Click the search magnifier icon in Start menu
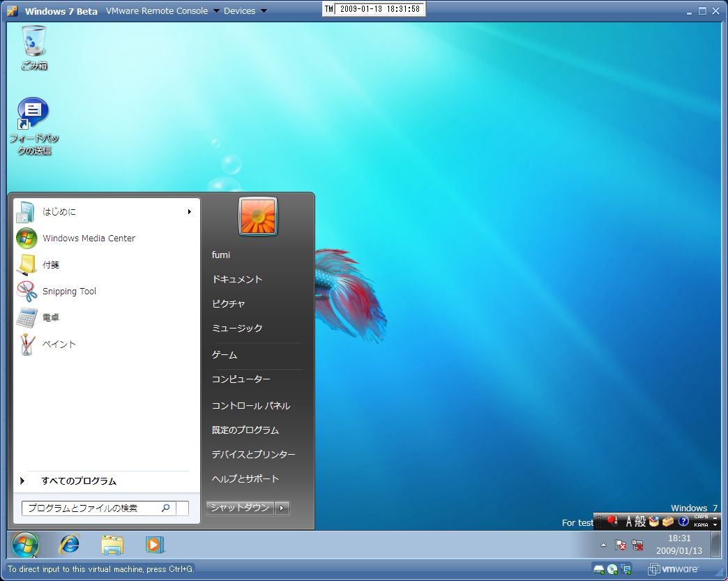Screen dimensions: 728x581 165,508
